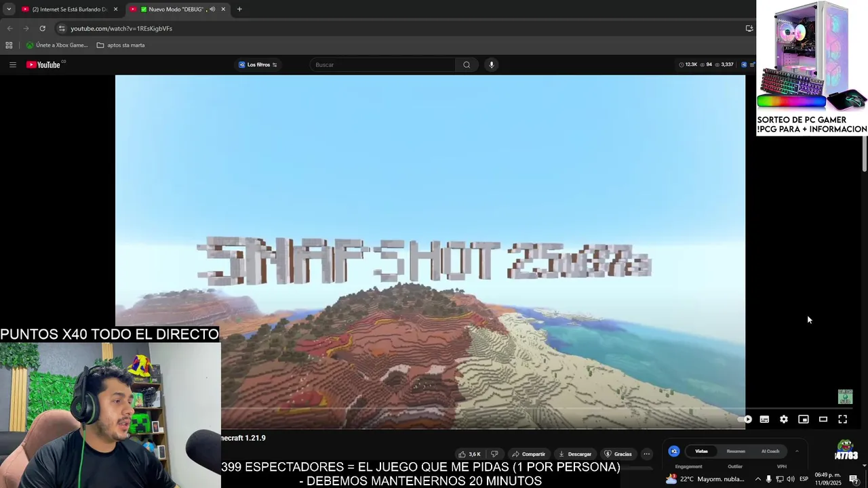Open the taskbar clock and date
This screenshot has width=868, height=488.
pyautogui.click(x=828, y=479)
